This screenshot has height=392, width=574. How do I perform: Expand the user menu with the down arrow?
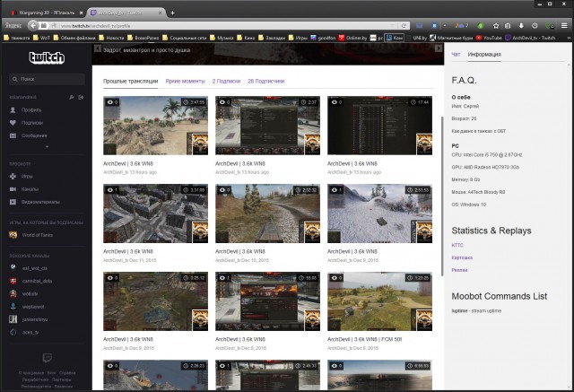tap(47, 147)
